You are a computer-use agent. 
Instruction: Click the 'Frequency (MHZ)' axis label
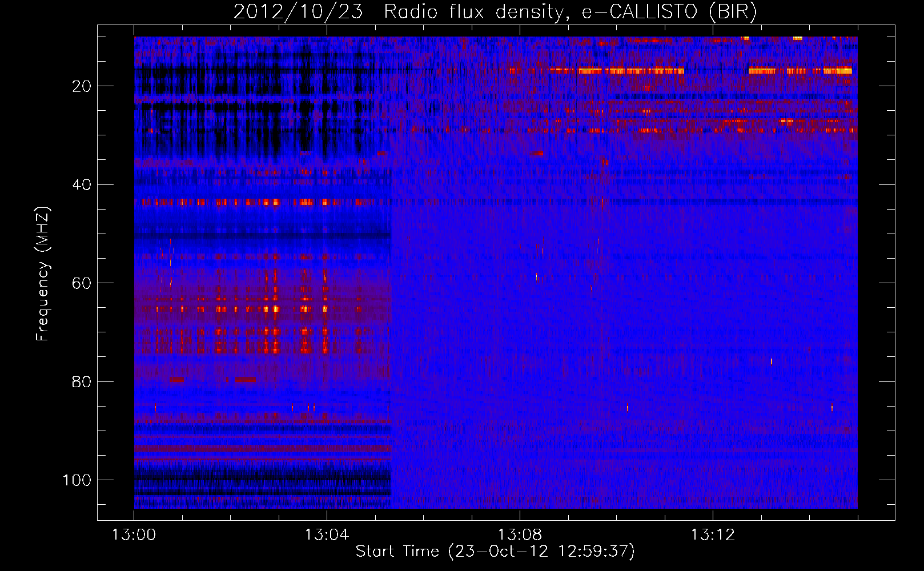43,274
